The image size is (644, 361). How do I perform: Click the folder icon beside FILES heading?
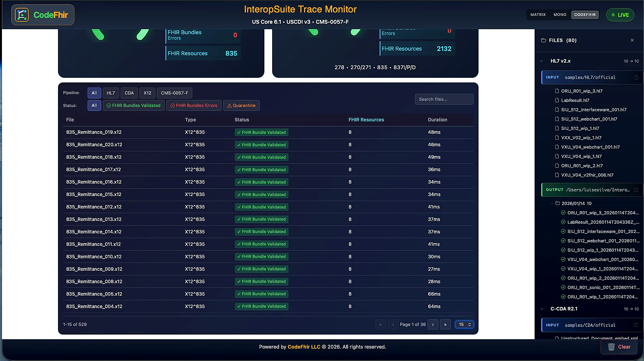[x=544, y=40]
